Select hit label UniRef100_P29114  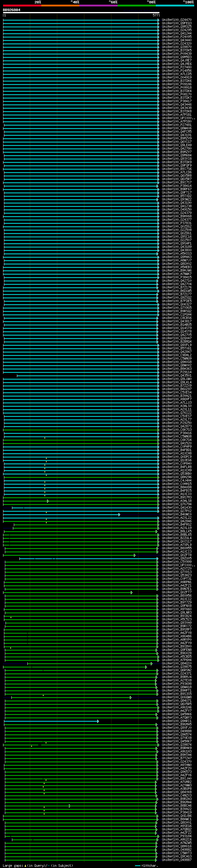point(176,372)
